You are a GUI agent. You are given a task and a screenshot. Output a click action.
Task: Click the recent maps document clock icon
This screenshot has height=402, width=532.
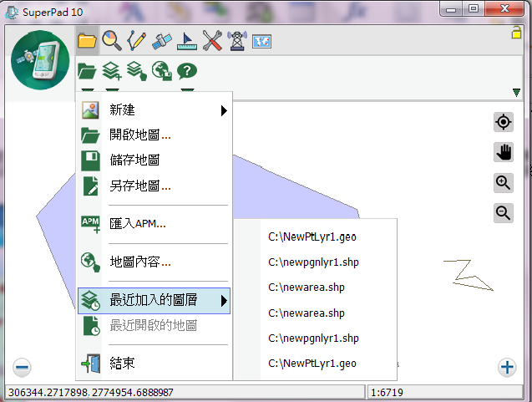coord(91,326)
